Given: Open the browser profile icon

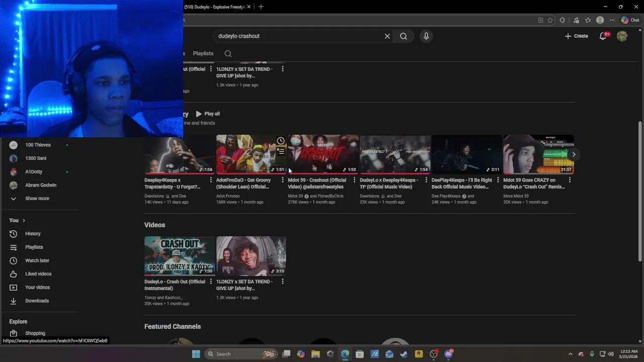Looking at the screenshot, I should coord(600,20).
